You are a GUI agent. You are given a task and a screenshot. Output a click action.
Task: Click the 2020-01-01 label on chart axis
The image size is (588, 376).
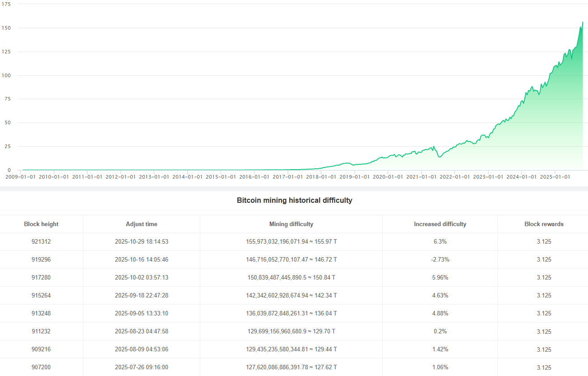coord(388,177)
